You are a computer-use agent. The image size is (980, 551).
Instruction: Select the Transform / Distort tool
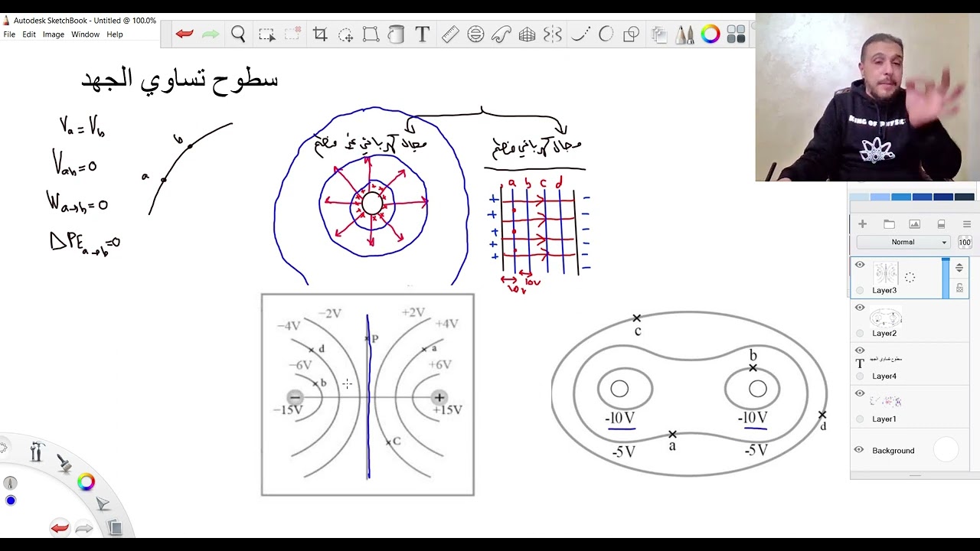pos(371,34)
